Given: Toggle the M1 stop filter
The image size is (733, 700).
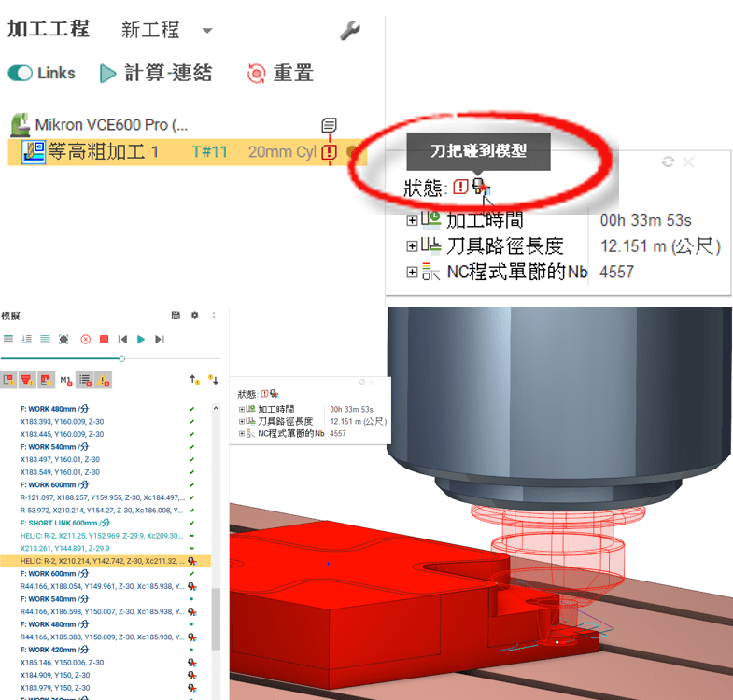Looking at the screenshot, I should click(66, 381).
